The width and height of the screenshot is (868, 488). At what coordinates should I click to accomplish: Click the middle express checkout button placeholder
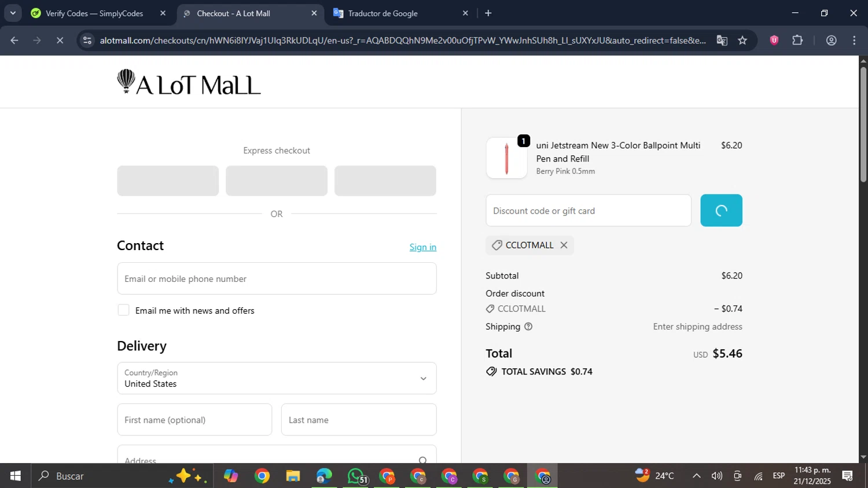click(277, 181)
